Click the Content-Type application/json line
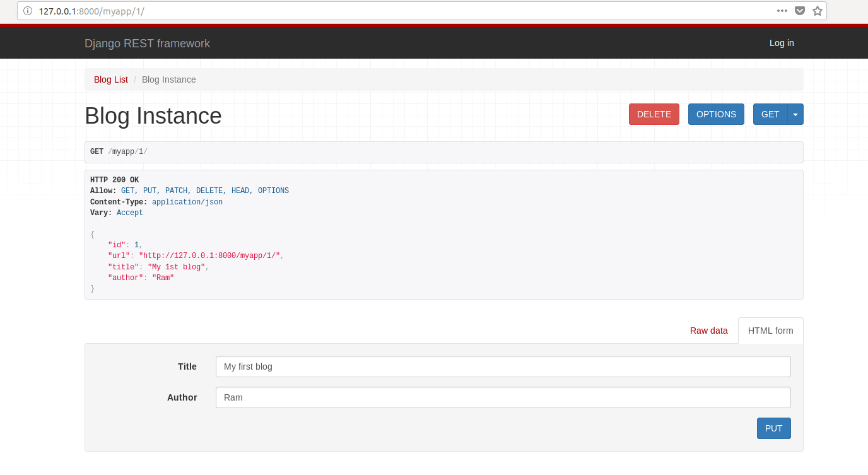Screen dimensions: 868x475 pos(156,202)
